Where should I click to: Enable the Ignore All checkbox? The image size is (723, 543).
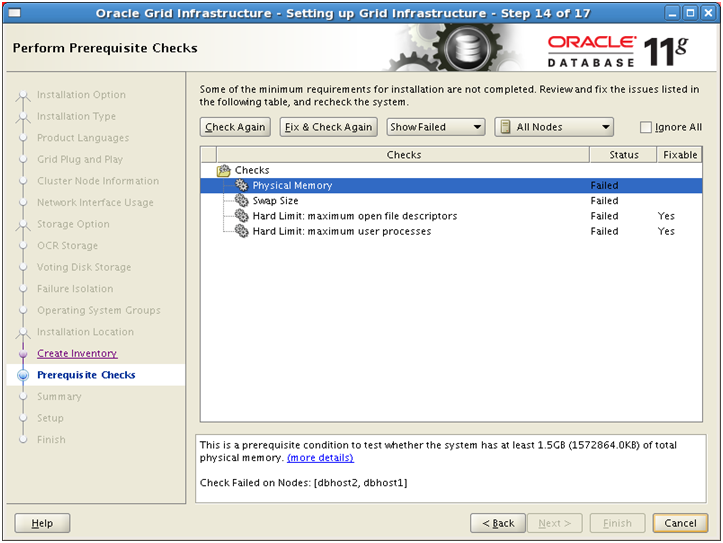646,127
